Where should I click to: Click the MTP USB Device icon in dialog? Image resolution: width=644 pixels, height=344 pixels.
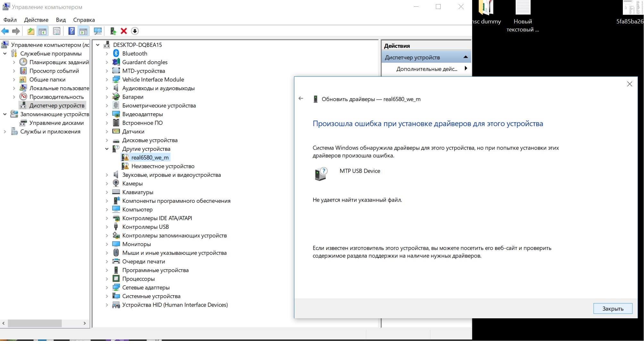point(321,174)
